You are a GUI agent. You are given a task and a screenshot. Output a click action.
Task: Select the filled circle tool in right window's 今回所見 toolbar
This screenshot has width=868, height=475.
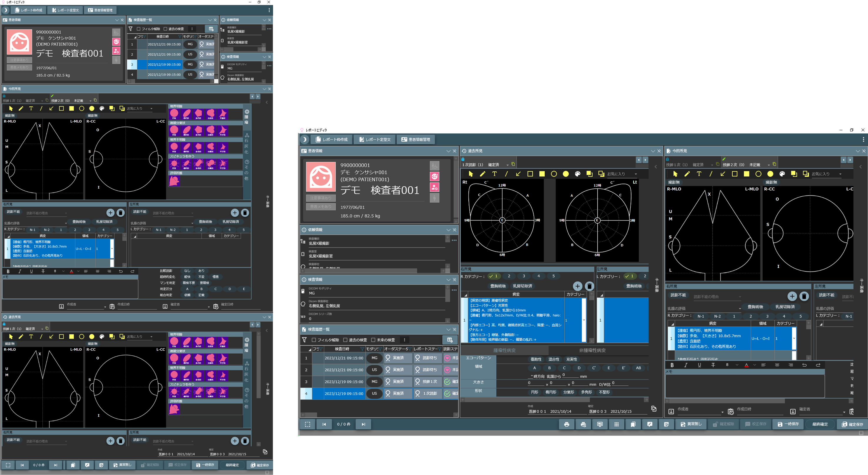click(x=770, y=174)
